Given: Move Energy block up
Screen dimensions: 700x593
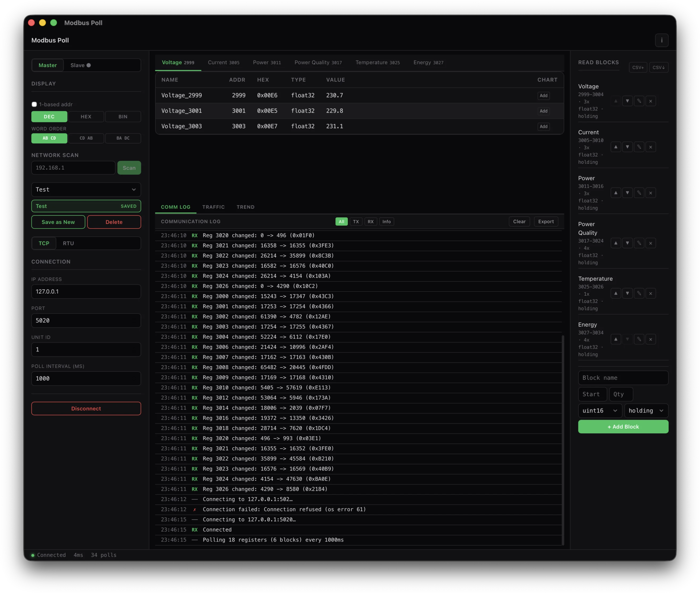Looking at the screenshot, I should coord(616,339).
